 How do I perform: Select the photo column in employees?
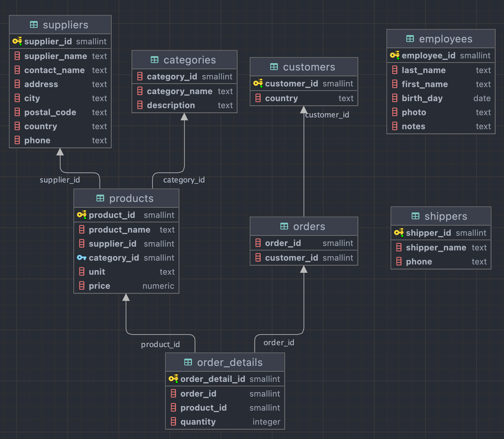click(441, 112)
